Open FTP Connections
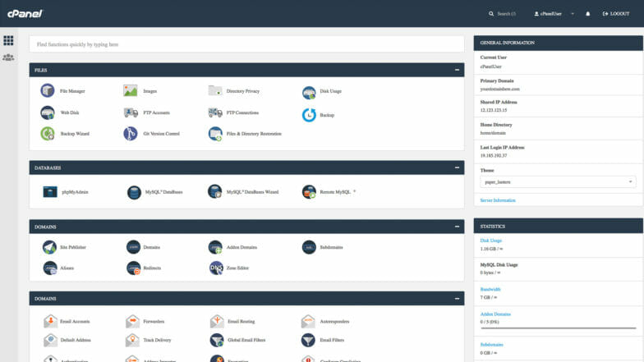Screen dimensions: 644x362 (215, 112)
